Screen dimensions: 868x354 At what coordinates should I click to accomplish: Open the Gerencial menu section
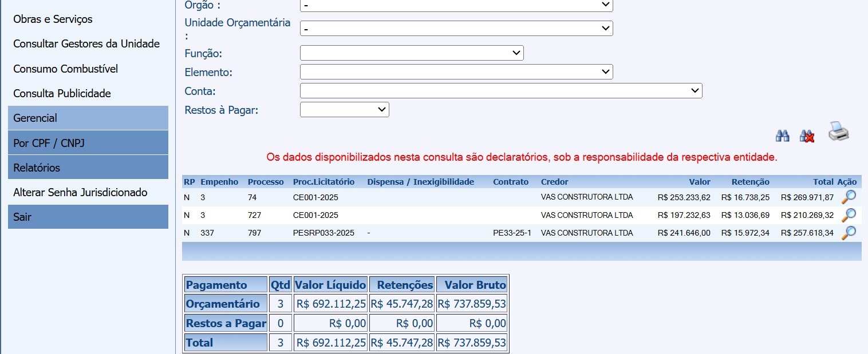point(88,118)
